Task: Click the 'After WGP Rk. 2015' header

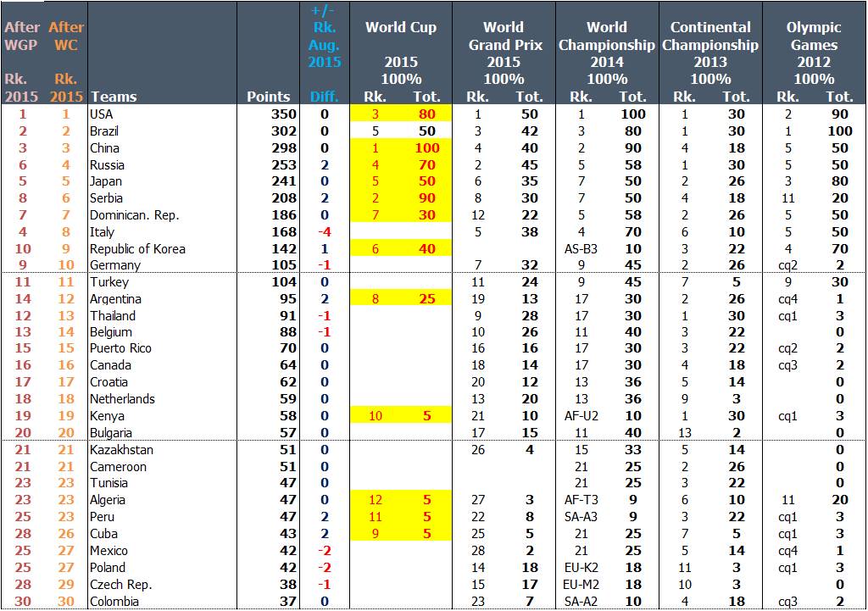Action: (x=22, y=61)
